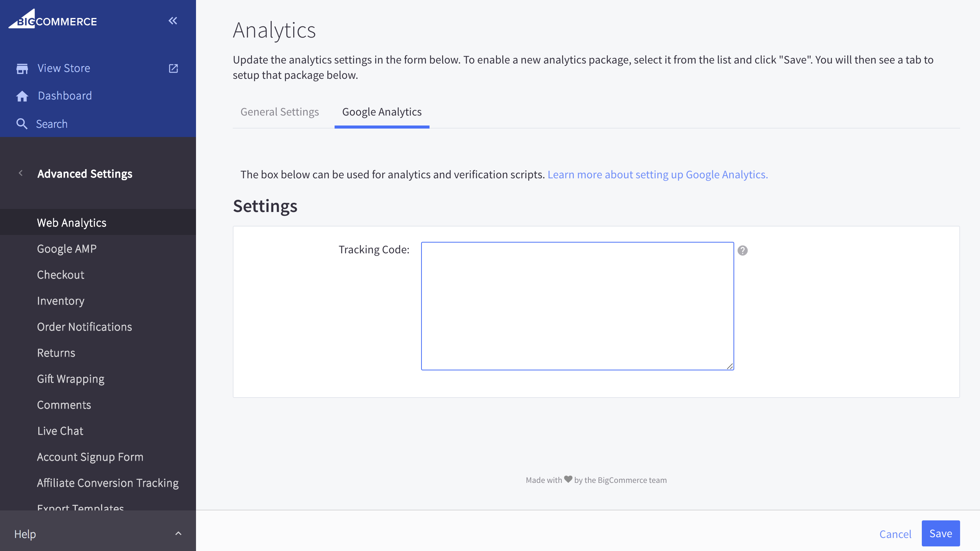Click the Search magnifier icon
Viewport: 980px width, 551px height.
22,124
